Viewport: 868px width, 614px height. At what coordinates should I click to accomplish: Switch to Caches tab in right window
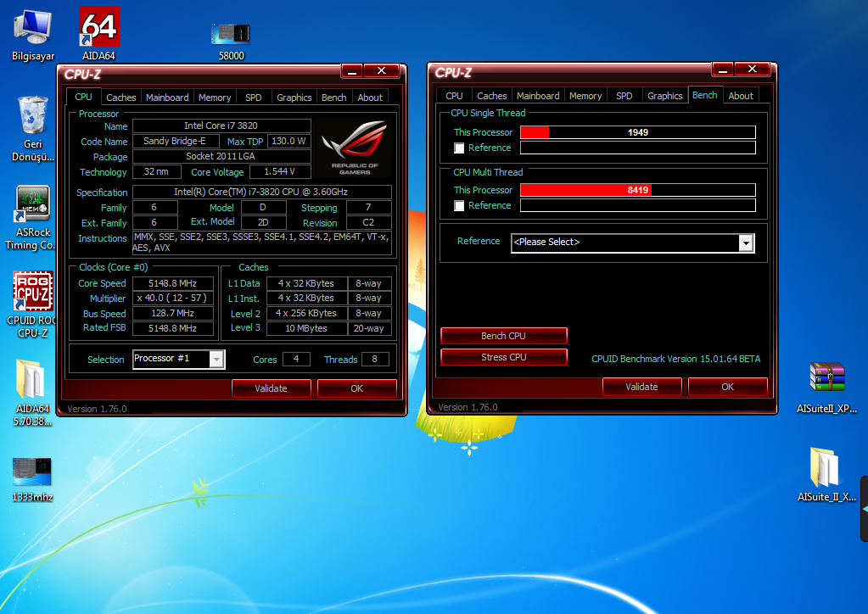tap(491, 96)
